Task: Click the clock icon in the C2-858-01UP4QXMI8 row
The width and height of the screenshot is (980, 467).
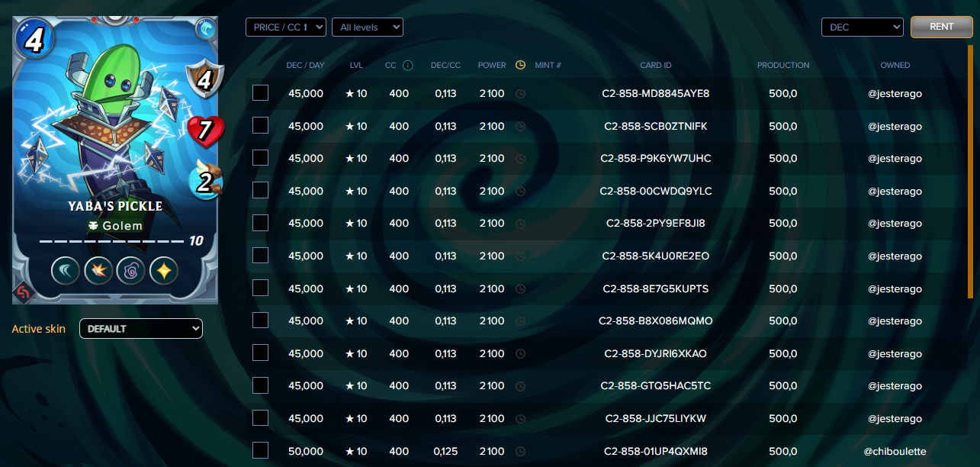Action: [520, 451]
